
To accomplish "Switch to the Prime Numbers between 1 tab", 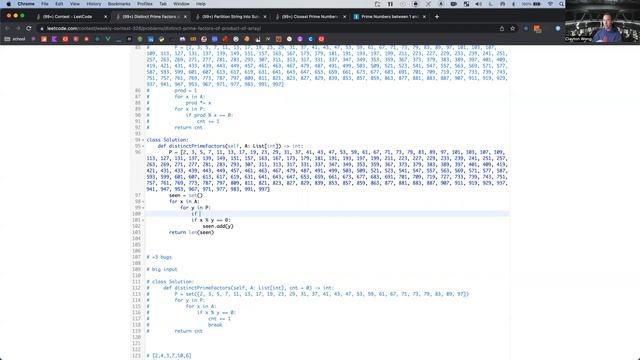I will tap(390, 17).
